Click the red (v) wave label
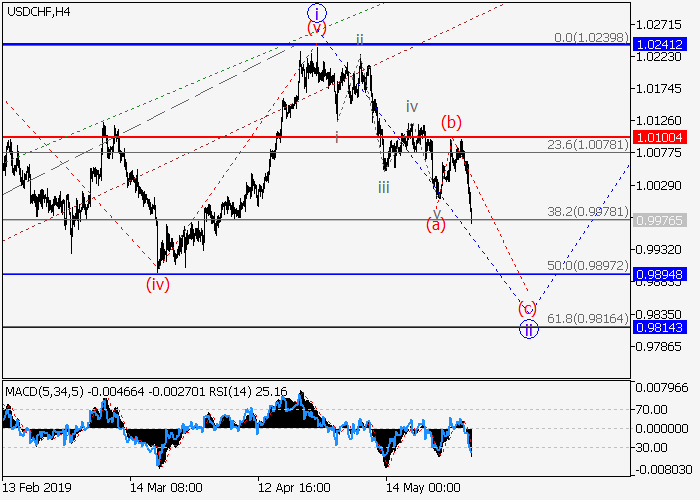 tap(317, 28)
